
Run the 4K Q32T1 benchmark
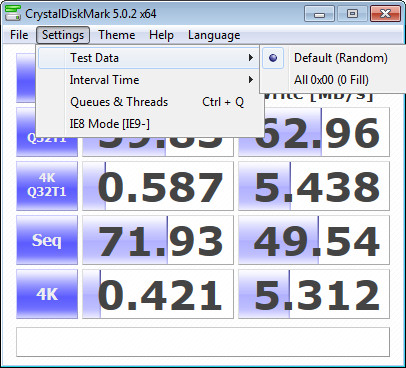[47, 186]
